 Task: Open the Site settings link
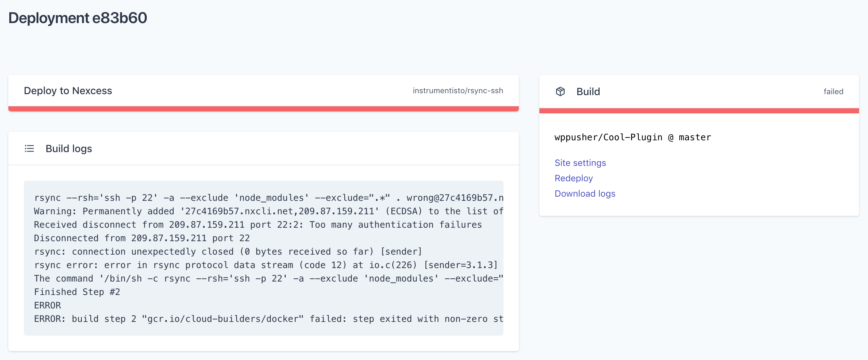tap(580, 163)
